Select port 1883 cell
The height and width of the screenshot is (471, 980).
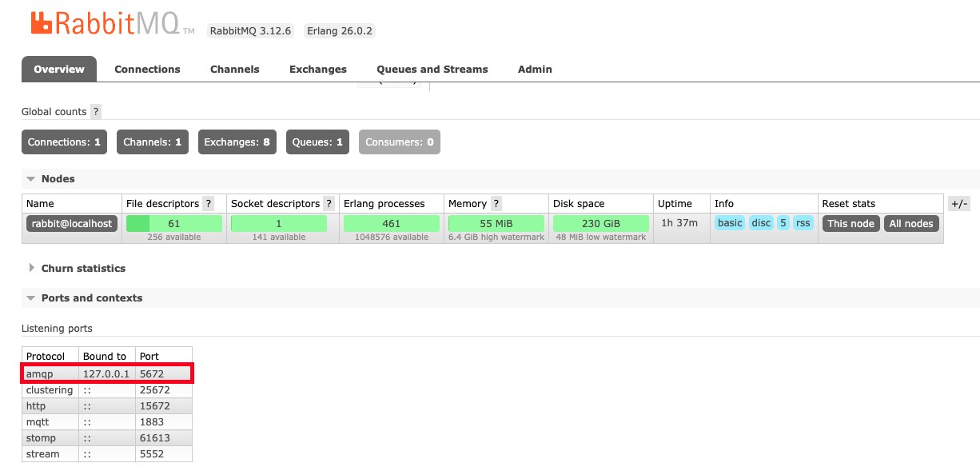[x=163, y=422]
